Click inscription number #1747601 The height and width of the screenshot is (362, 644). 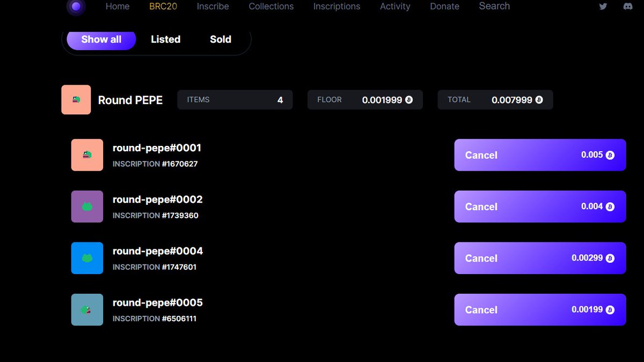point(179,267)
